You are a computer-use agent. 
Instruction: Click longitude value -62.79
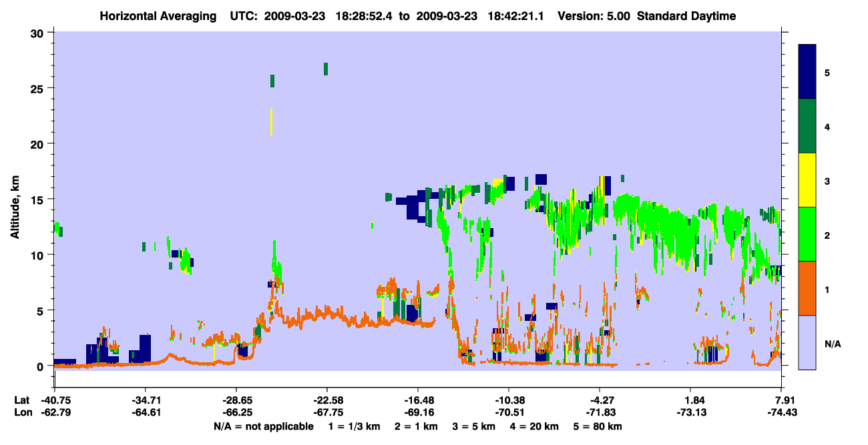(x=55, y=412)
